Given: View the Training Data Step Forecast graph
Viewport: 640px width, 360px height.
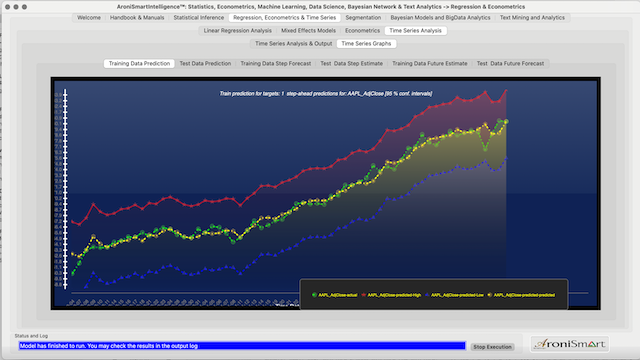Looking at the screenshot, I should pyautogui.click(x=276, y=64).
